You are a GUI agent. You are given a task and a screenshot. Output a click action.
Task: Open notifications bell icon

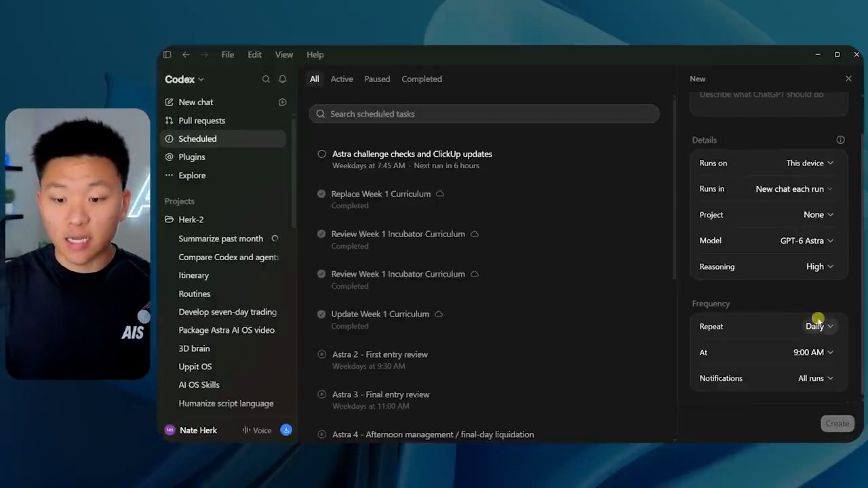[283, 79]
